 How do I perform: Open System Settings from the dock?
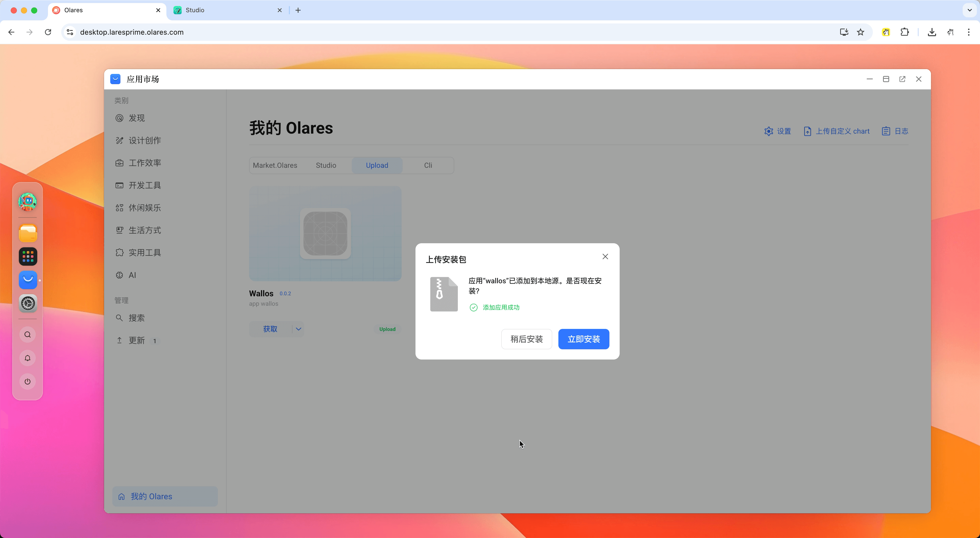click(x=27, y=303)
